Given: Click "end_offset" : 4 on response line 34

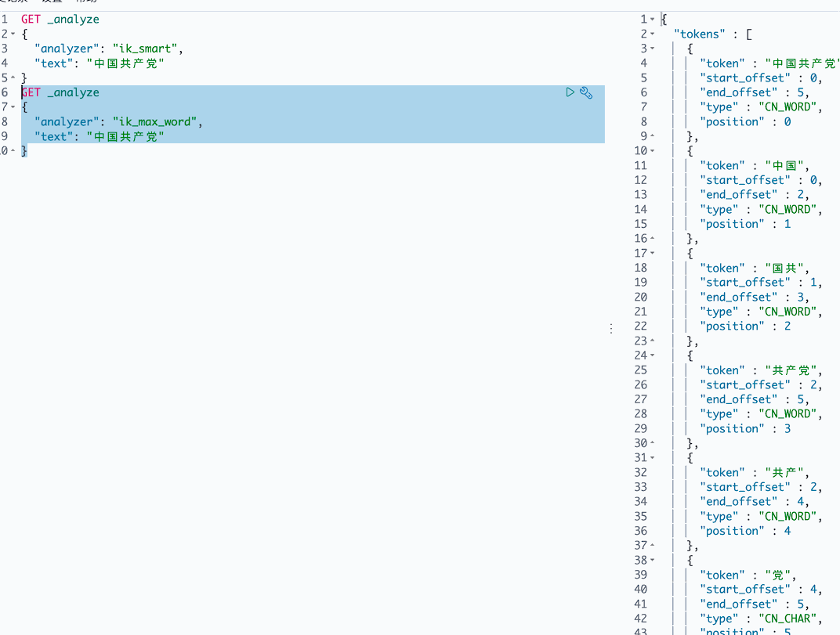Looking at the screenshot, I should pyautogui.click(x=755, y=502).
